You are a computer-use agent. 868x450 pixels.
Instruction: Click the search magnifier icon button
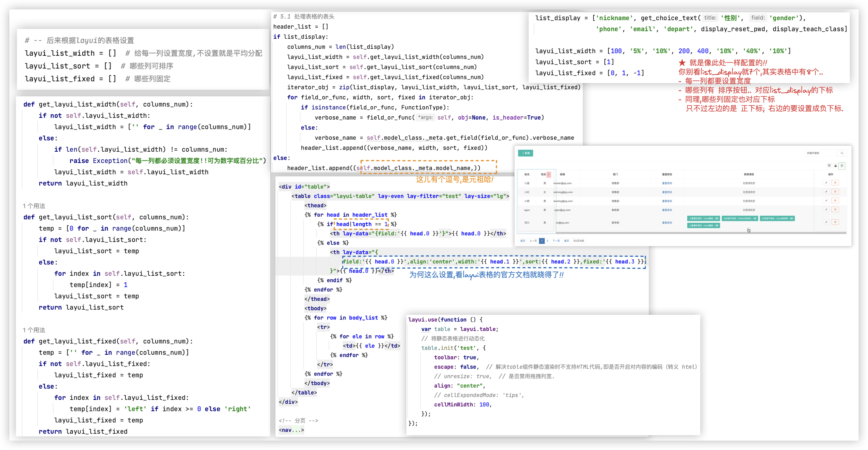coord(842,153)
